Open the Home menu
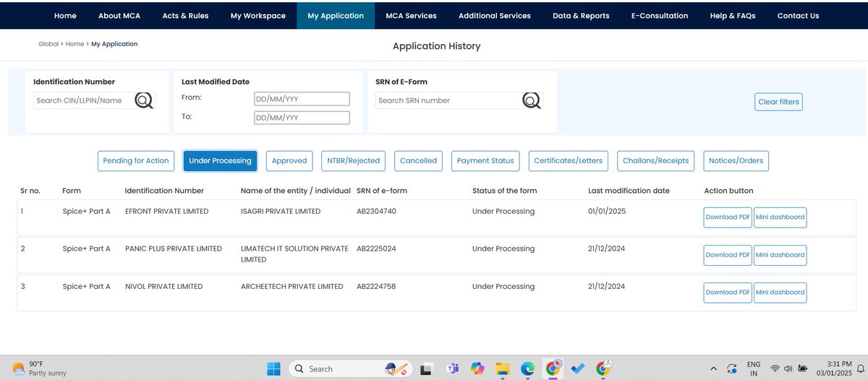Image resolution: width=868 pixels, height=380 pixels. 65,15
